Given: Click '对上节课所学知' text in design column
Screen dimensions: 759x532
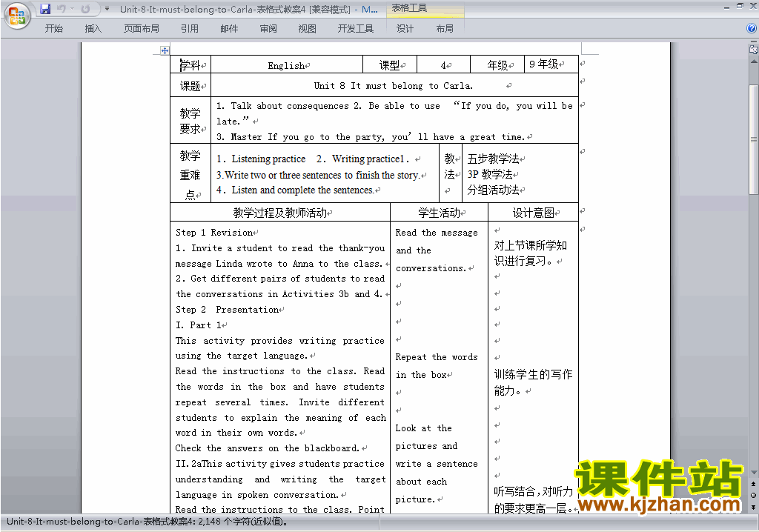Looking at the screenshot, I should 531,245.
